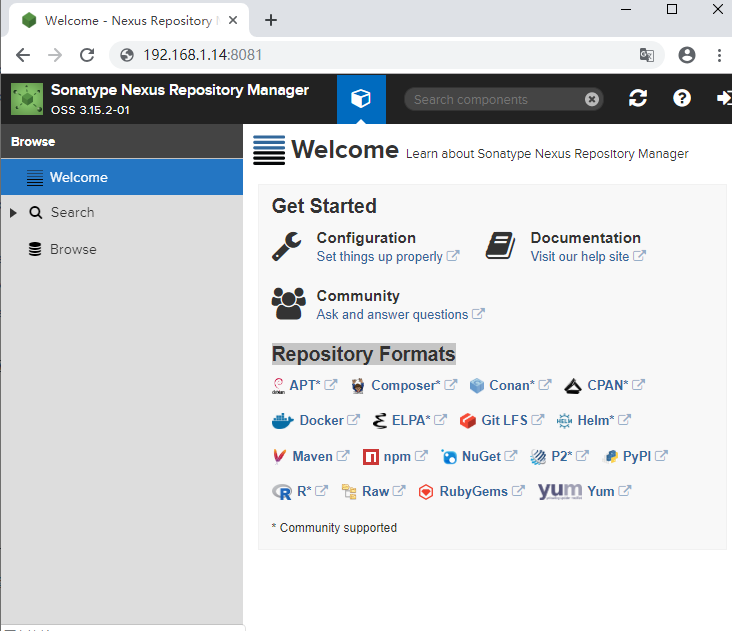Open the Helm* format link
Screen dimensions: 732x631
pyautogui.click(x=596, y=421)
